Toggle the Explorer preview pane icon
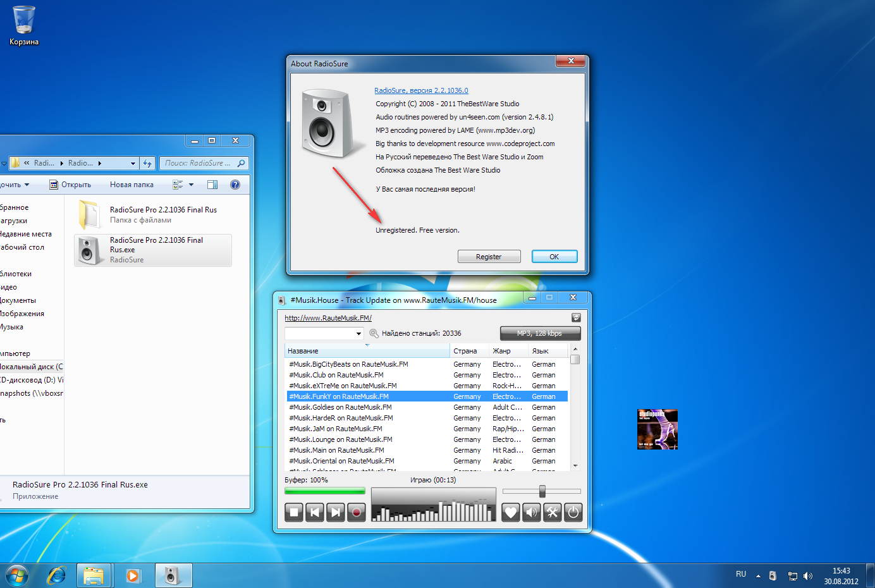The width and height of the screenshot is (875, 588). pyautogui.click(x=212, y=185)
